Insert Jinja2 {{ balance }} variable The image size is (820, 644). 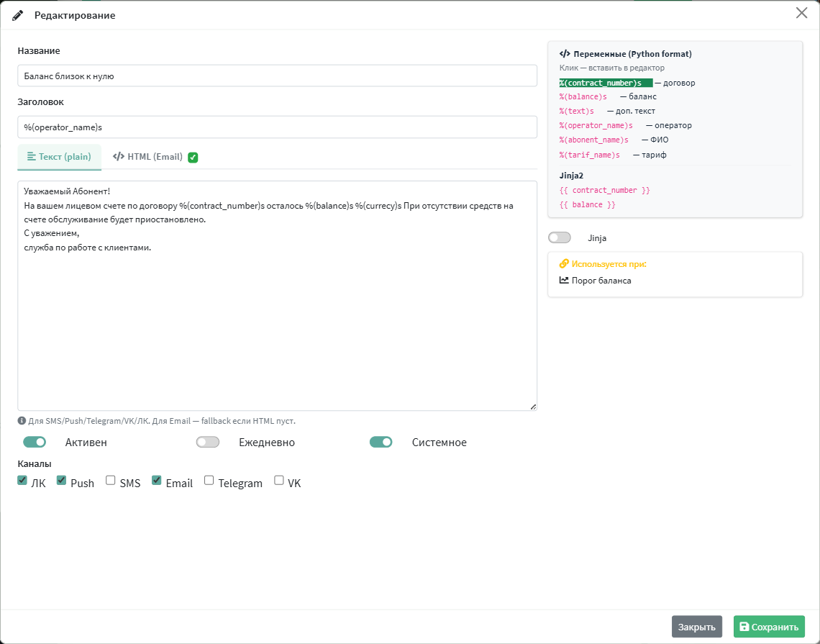click(587, 204)
